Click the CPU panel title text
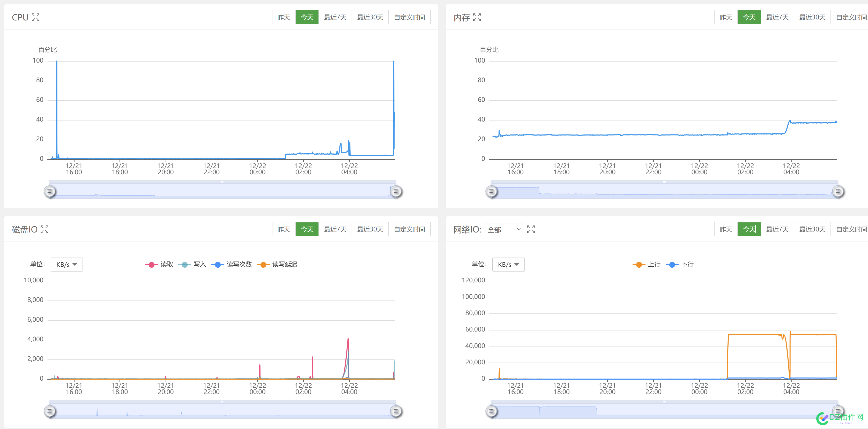 [x=20, y=17]
